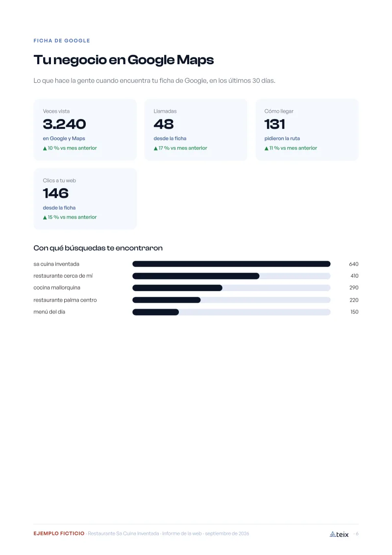Click green up-arrow beside 10 % change
This screenshot has height=555, width=392.
45,148
